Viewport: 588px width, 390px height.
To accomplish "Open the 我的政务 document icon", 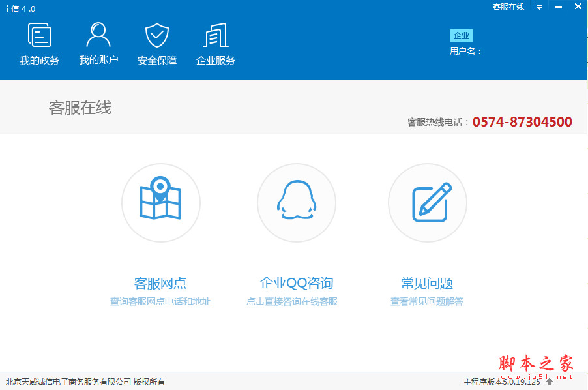I will (40, 35).
